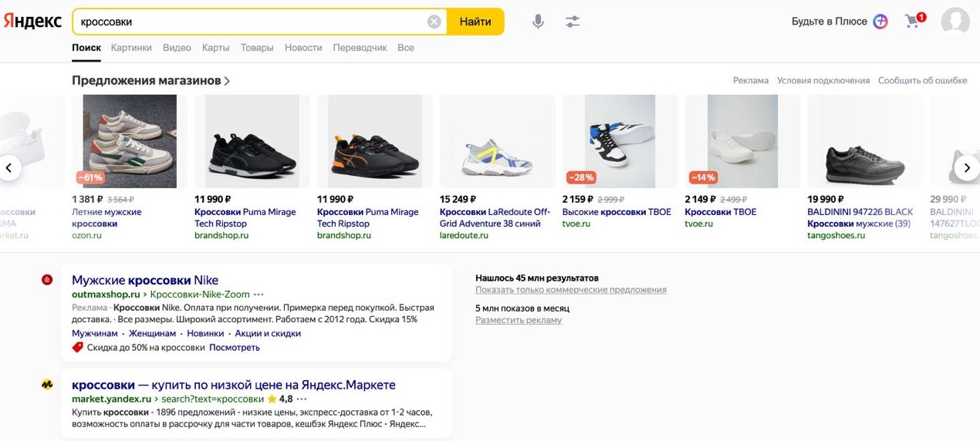The image size is (980, 441).
Task: Open Мужские кроссовки Nike result
Action: [145, 281]
